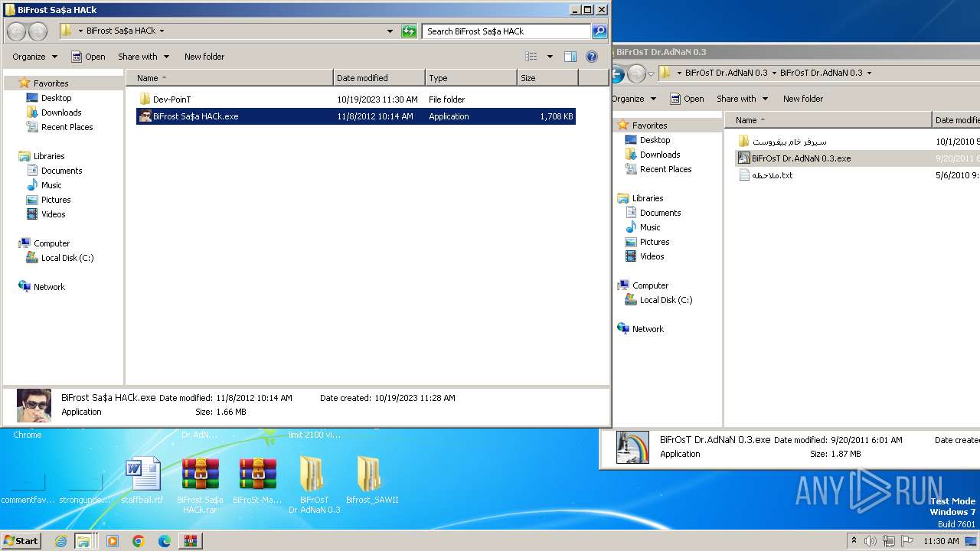Image resolution: width=980 pixels, height=551 pixels.
Task: Open Music library in front window
Action: tap(51, 185)
